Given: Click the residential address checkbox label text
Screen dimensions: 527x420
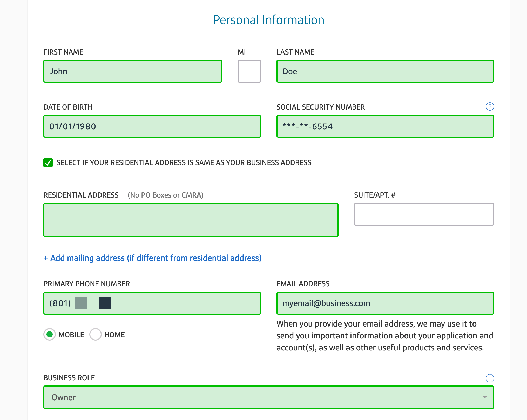Looking at the screenshot, I should point(184,163).
